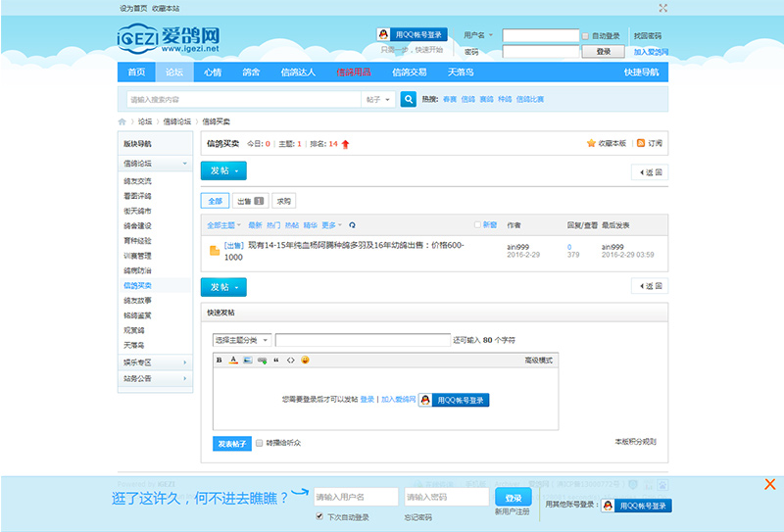Click the iGEZI site logo

pos(169,39)
